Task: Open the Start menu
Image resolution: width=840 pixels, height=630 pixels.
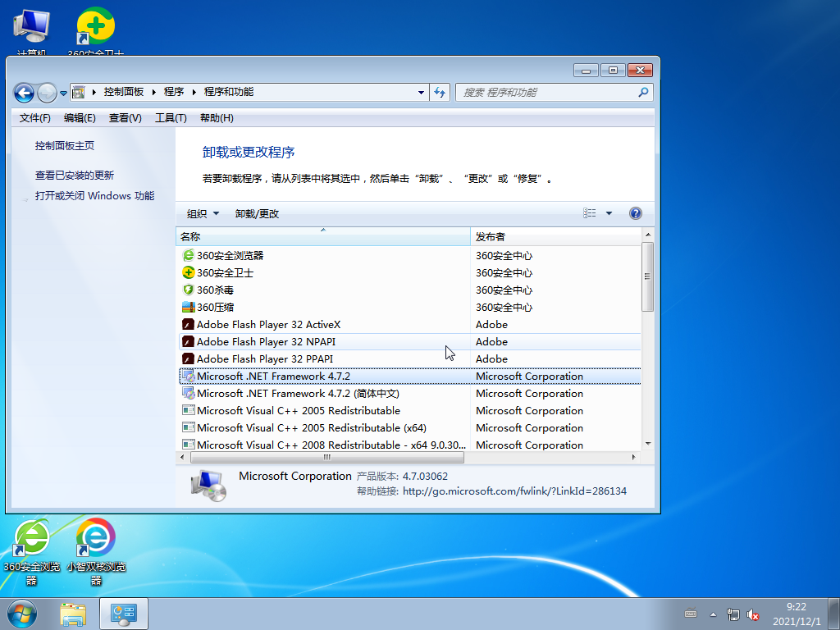Action: 21,614
